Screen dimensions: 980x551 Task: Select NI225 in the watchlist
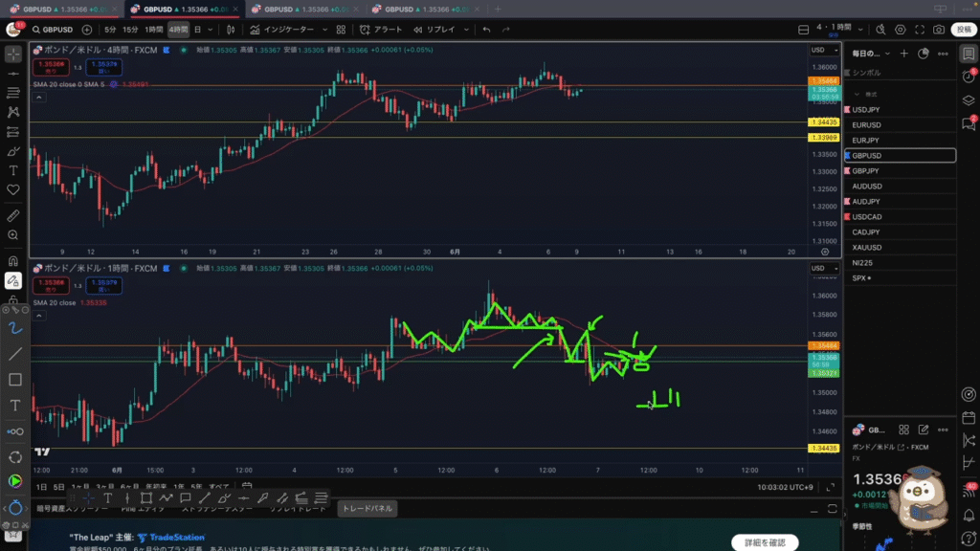[900, 263]
